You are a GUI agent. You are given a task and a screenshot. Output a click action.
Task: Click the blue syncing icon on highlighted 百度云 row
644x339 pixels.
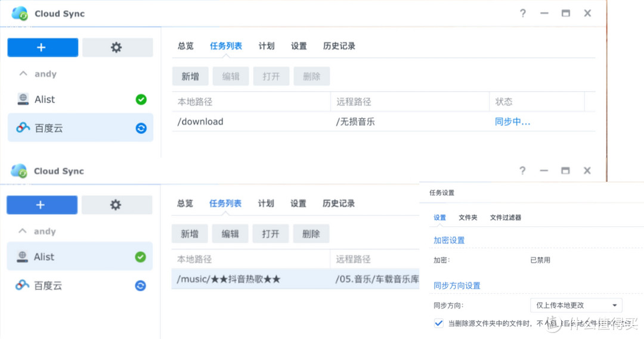pos(141,128)
